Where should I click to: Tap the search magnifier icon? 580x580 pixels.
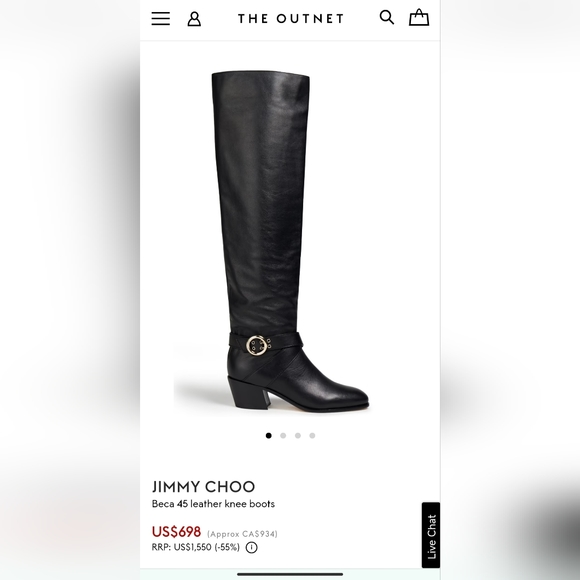click(387, 17)
